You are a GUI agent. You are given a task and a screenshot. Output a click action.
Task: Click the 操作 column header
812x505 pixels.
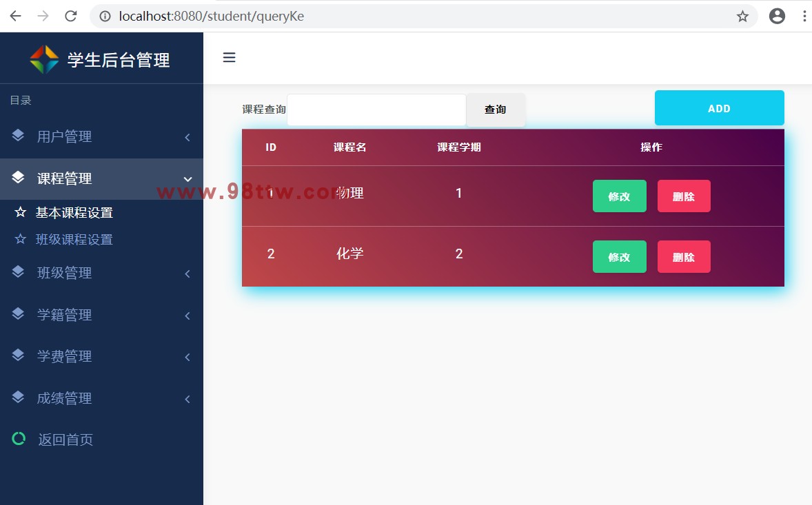(x=651, y=147)
